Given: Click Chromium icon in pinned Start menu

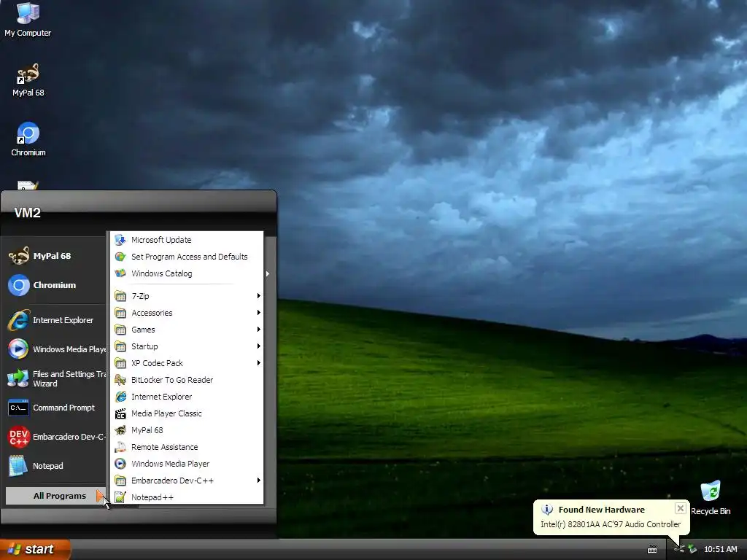Looking at the screenshot, I should pyautogui.click(x=18, y=285).
